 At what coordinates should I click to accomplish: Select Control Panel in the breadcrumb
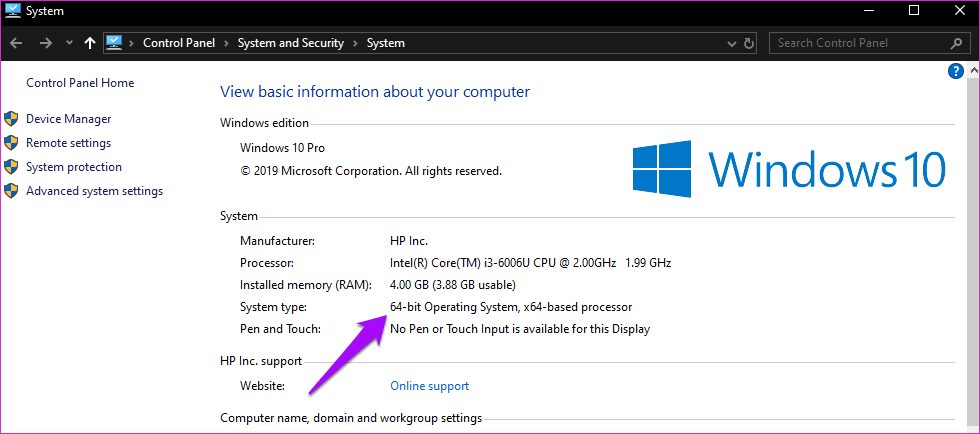179,43
